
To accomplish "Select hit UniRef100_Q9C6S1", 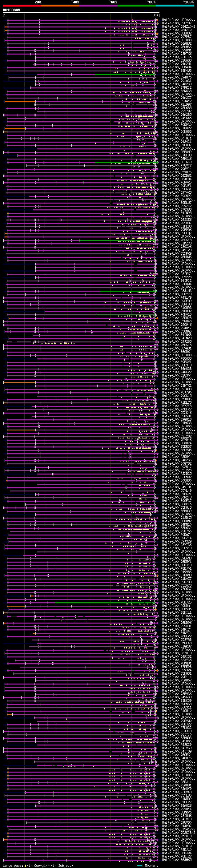I will pos(177,189).
